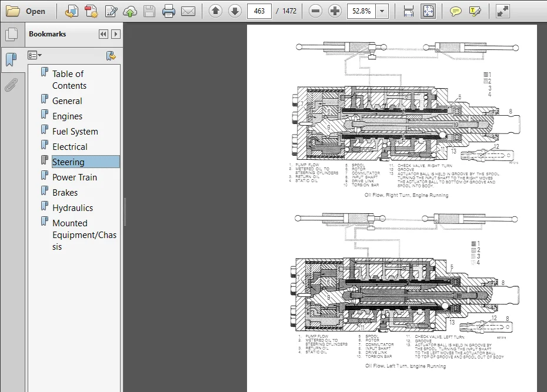Screen dimensions: 547x392
Task: Open the Power Train bookmark
Action: coord(75,177)
